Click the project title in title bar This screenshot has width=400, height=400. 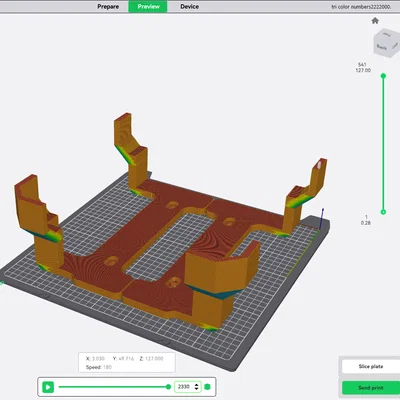pyautogui.click(x=361, y=7)
